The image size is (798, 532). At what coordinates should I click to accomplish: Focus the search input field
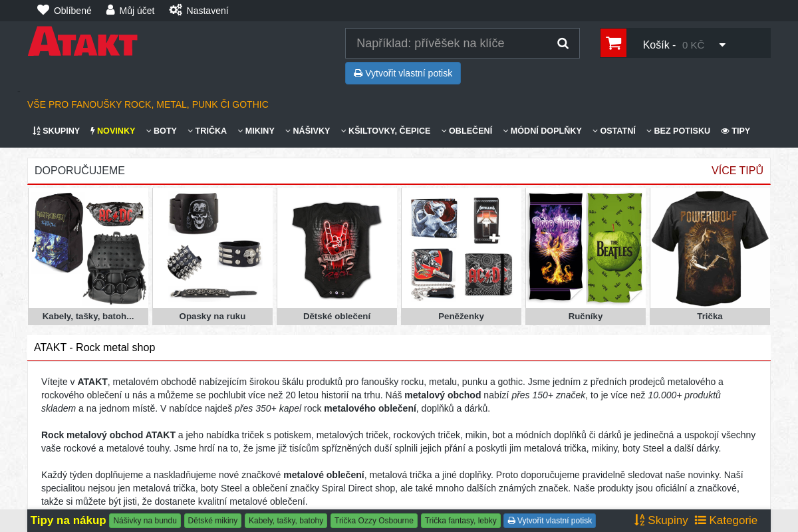(449, 43)
